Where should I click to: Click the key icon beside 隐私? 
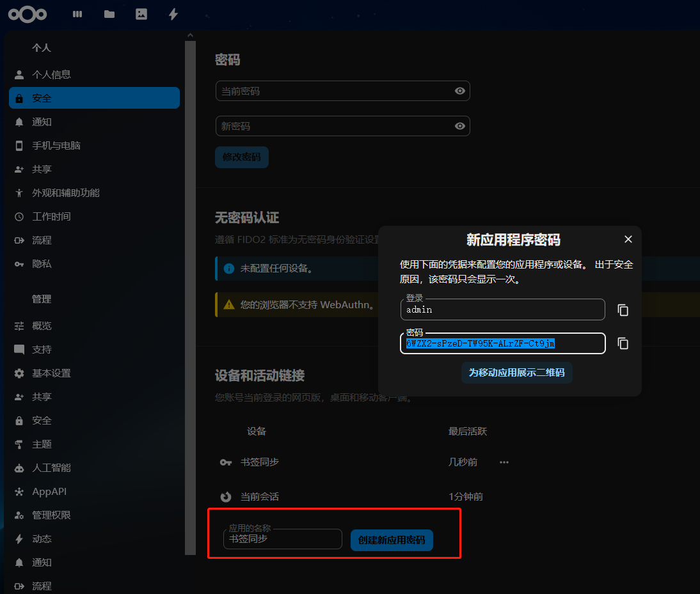[x=19, y=264]
